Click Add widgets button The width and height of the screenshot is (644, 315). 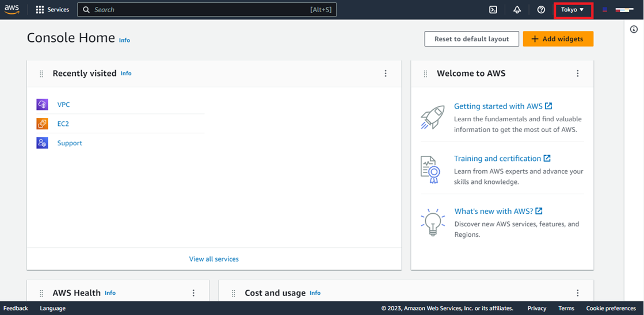(558, 39)
